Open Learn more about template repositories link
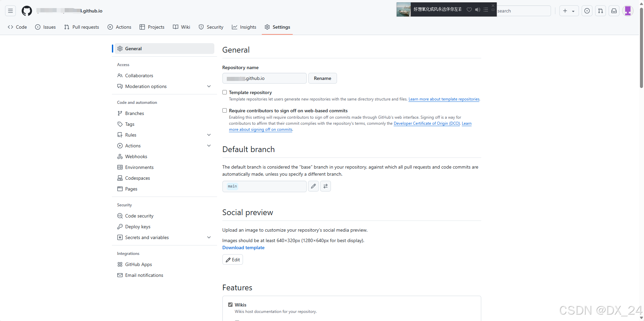 coord(444,99)
